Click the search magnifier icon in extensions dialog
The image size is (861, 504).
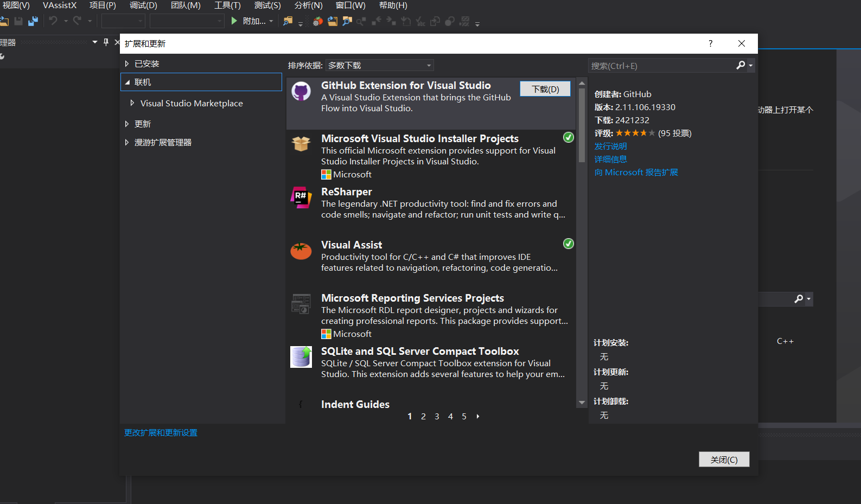coord(741,65)
